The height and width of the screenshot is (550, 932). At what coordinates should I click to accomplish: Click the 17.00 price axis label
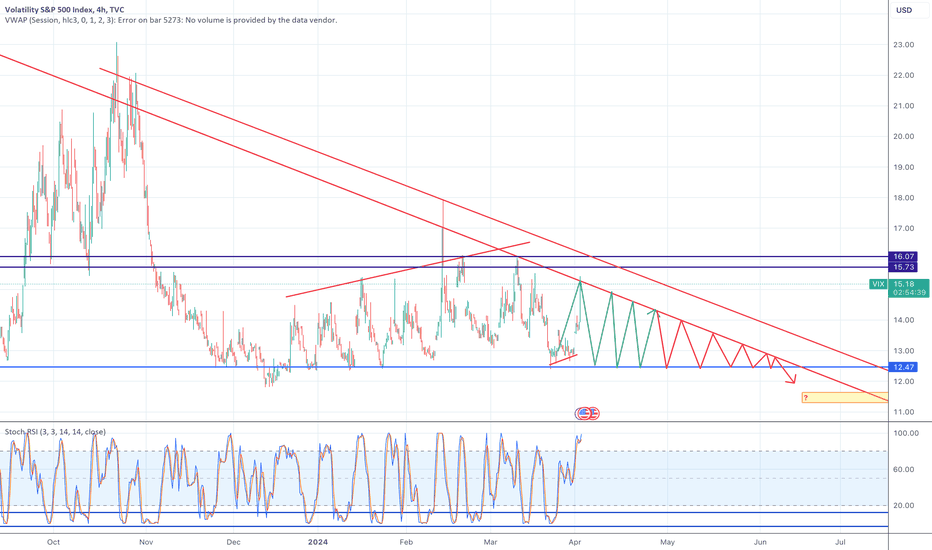click(903, 228)
